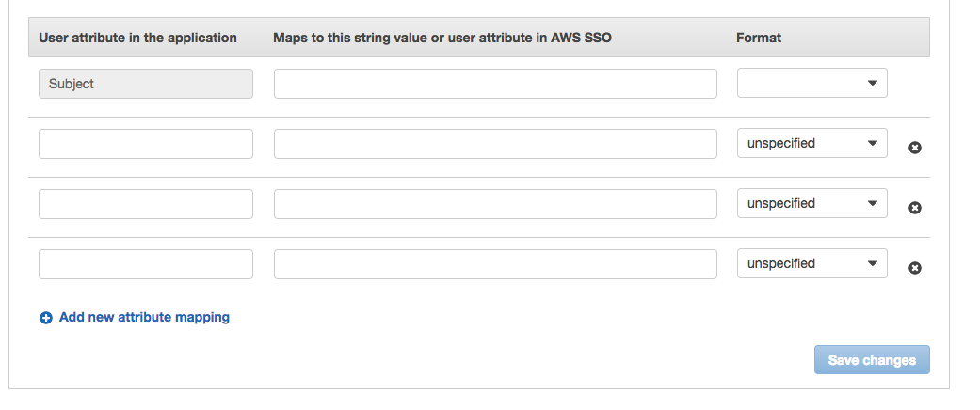
Task: Focus the first empty application attribute field
Action: coord(146,144)
